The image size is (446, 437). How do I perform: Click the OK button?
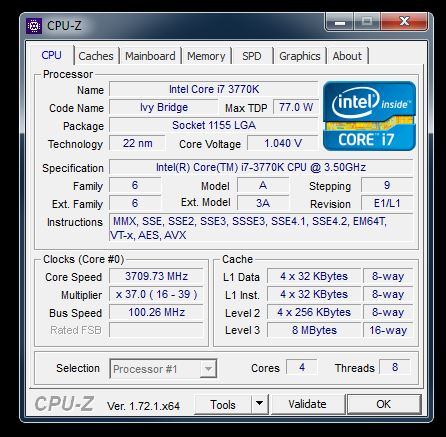click(384, 404)
